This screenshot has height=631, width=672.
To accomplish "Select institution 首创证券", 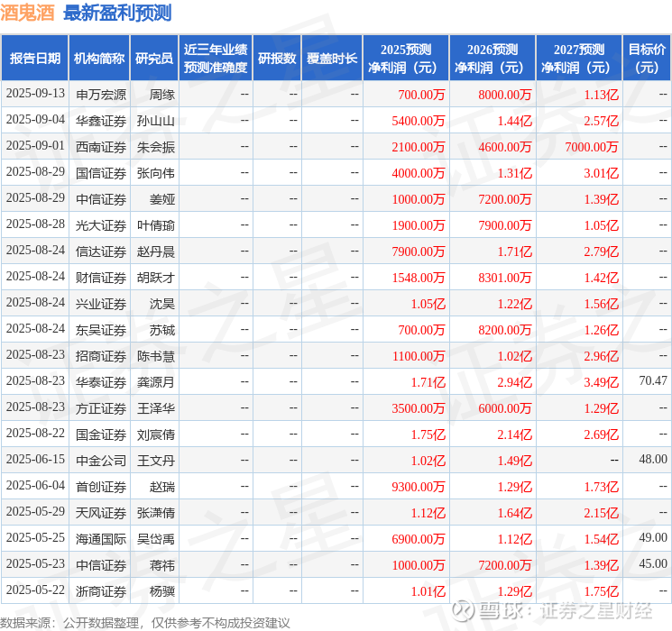I will pyautogui.click(x=101, y=487).
